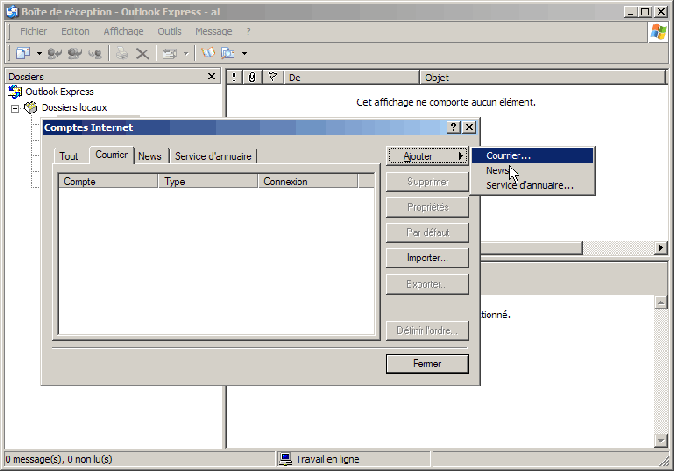This screenshot has height=471, width=674.
Task: Click the Importer... button
Action: click(427, 258)
